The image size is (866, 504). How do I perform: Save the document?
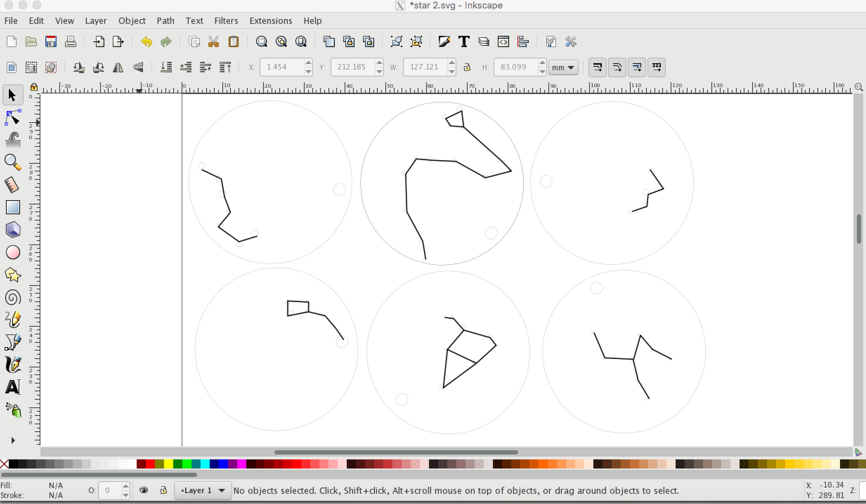tap(51, 41)
